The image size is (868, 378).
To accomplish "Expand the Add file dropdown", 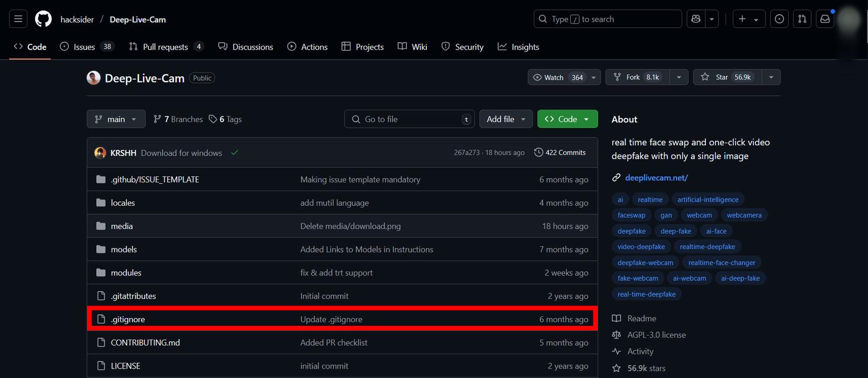I will coord(506,119).
